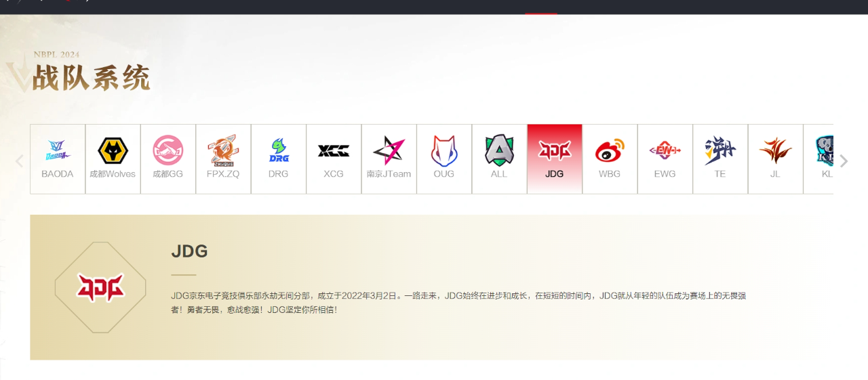The height and width of the screenshot is (380, 868).
Task: Click the partially visible KL koala logo
Action: [x=825, y=150]
